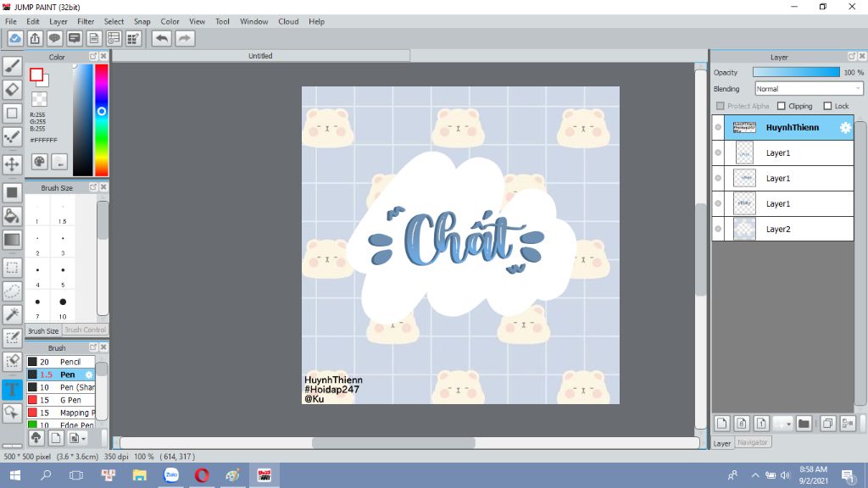Enable the Clipping checkbox

[781, 106]
